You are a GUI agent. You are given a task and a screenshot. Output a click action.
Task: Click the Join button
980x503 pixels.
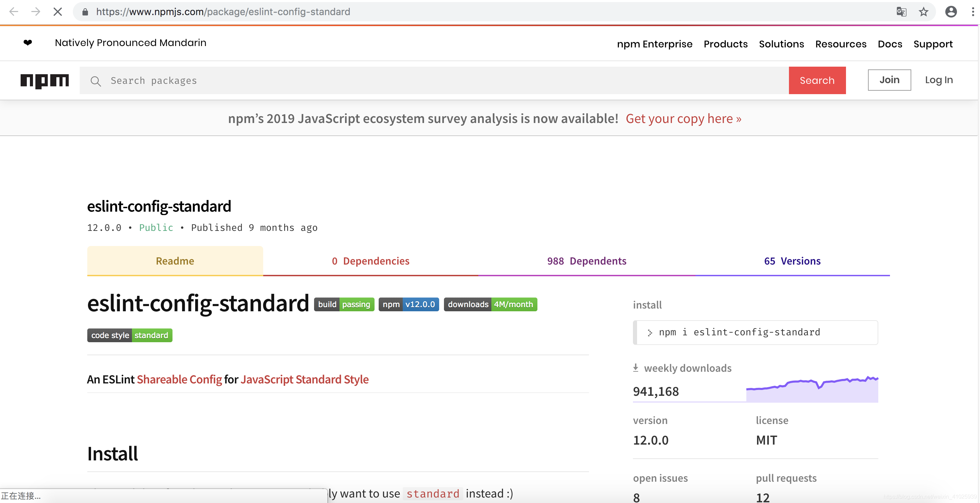889,80
